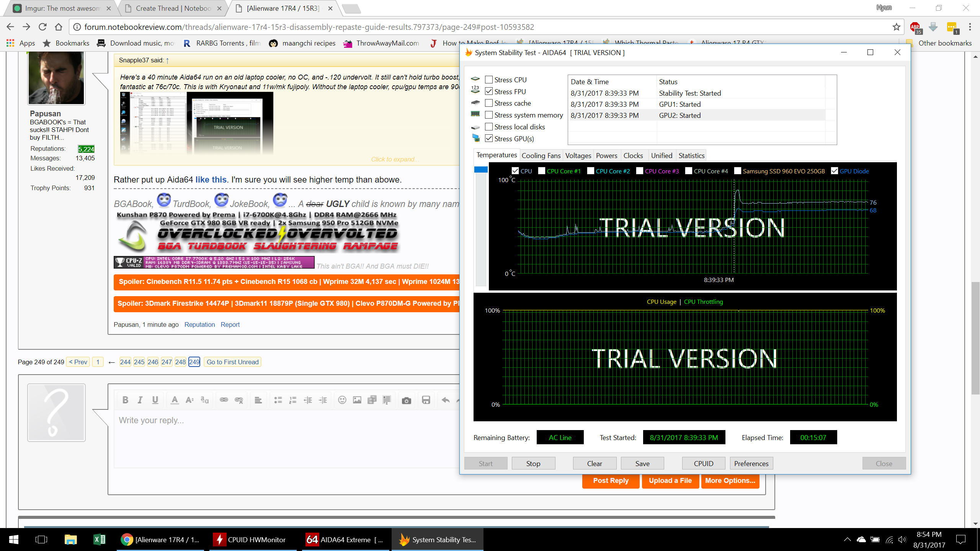The image size is (980, 551).
Task: Switch to Imgur browser tab
Action: click(x=61, y=8)
